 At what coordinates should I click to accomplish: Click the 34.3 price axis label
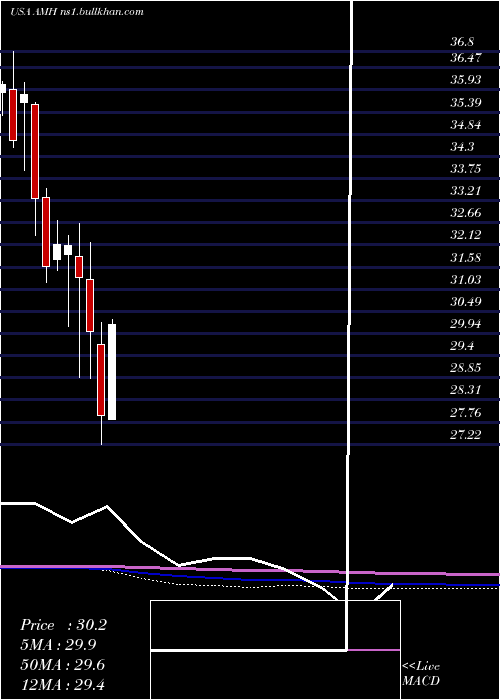(462, 146)
